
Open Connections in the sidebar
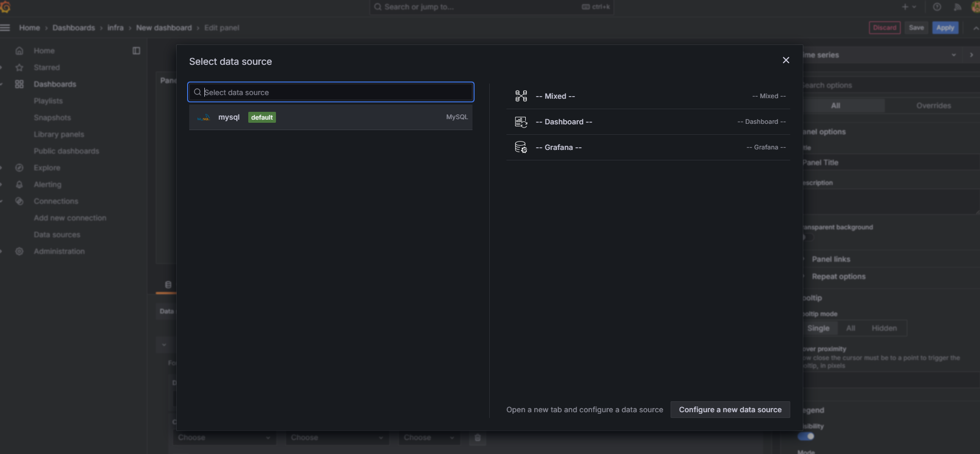tap(56, 201)
